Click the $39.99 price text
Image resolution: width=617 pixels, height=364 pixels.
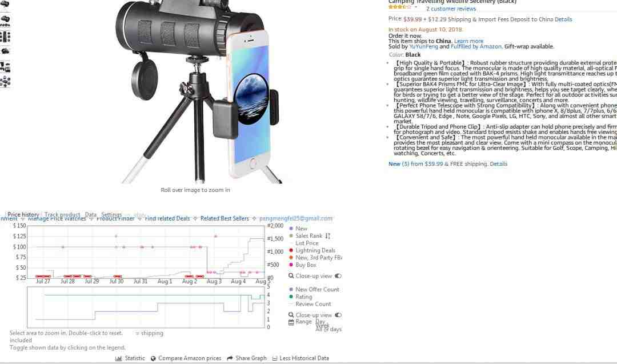(x=412, y=19)
